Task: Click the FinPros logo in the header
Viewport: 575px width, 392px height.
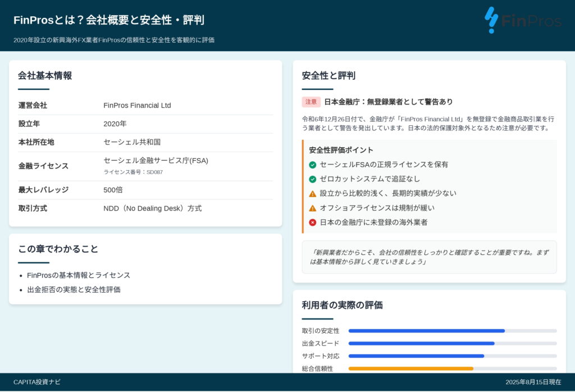Action: pos(523,21)
